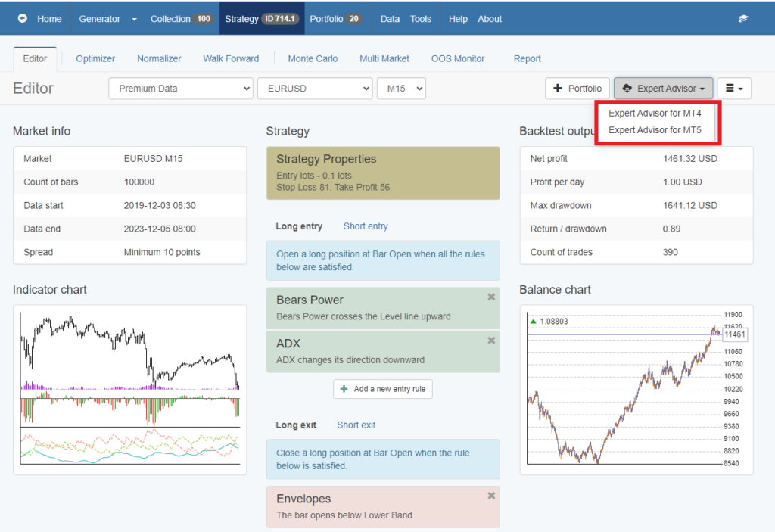Viewport: 775px width, 532px height.
Task: Change timeframe using the M15 dropdown
Action: pyautogui.click(x=401, y=88)
